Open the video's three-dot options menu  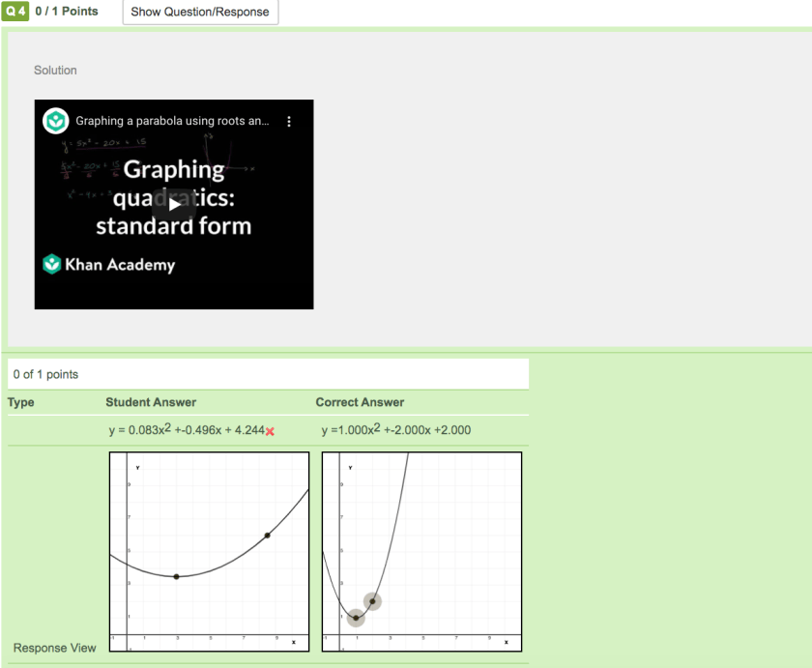click(289, 121)
